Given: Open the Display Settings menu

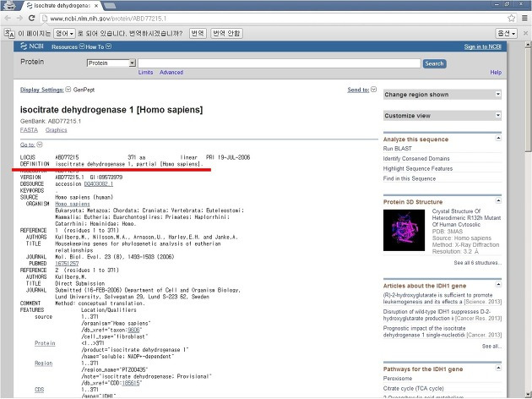Looking at the screenshot, I should (x=45, y=90).
